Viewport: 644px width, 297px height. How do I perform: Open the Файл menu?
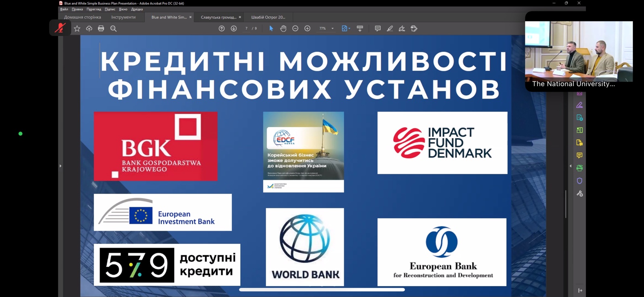pyautogui.click(x=64, y=9)
